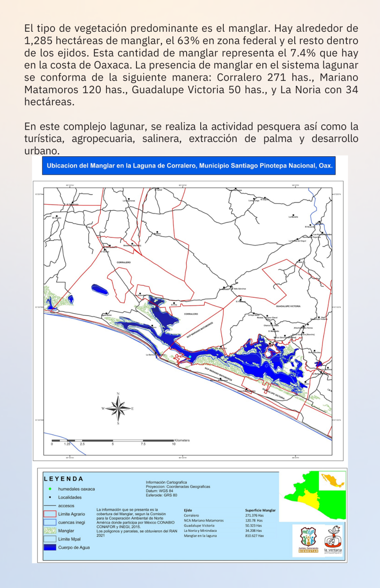380x588 pixels.
Task: Click the blue map title banner
Action: 189,166
